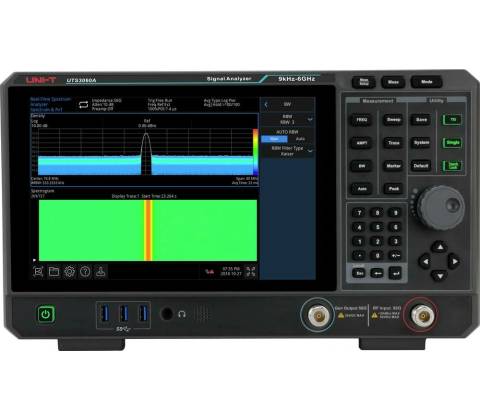Tap the icon right of the help icon

pyautogui.click(x=101, y=272)
